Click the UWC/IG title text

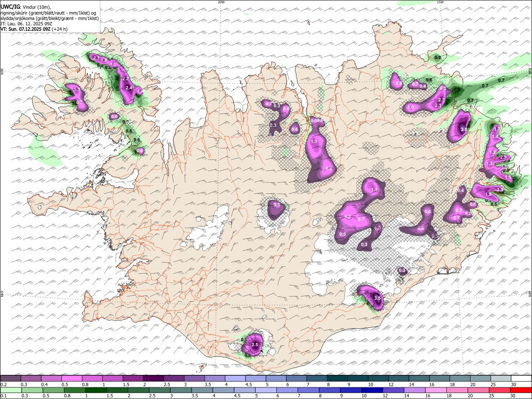click(x=10, y=6)
